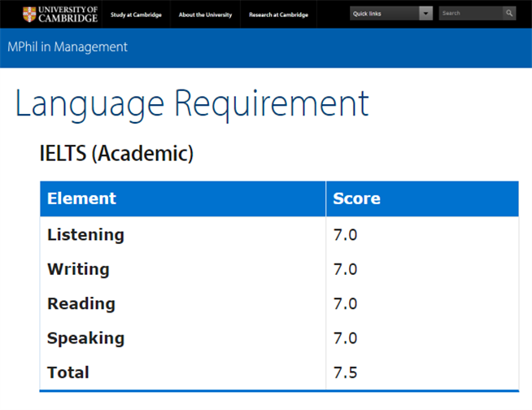532x410 pixels.
Task: Click the MPhil in Management link
Action: (x=68, y=47)
